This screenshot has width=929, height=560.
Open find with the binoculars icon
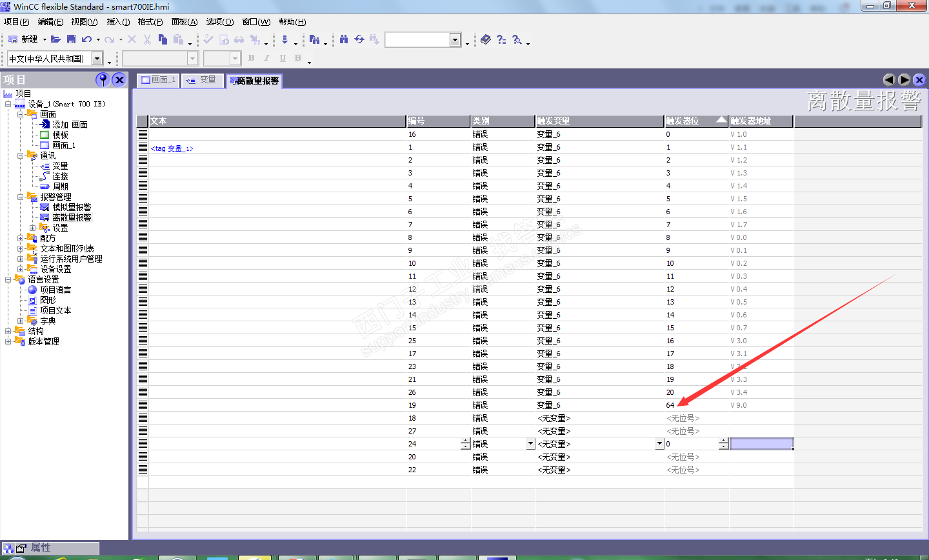tap(344, 39)
